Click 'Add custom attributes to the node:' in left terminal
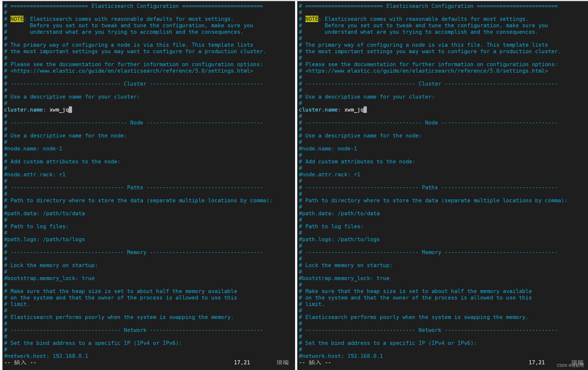 point(66,162)
